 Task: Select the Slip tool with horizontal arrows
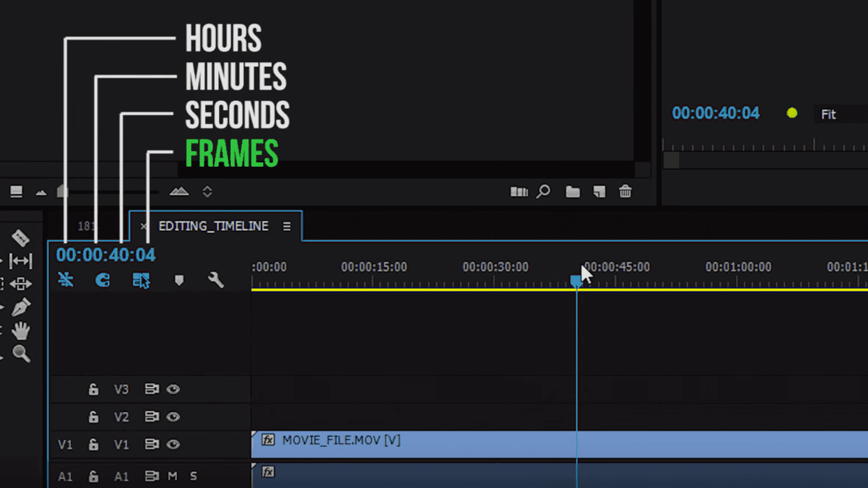pyautogui.click(x=20, y=261)
